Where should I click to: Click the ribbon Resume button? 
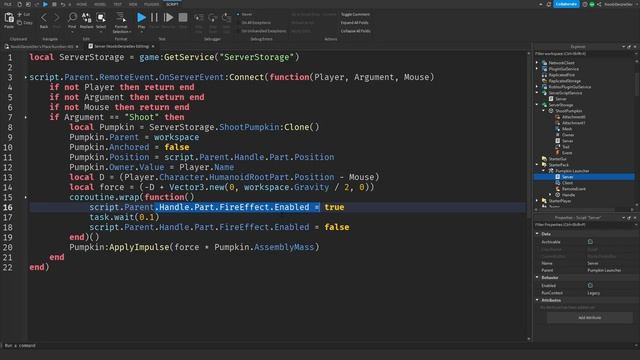(x=168, y=17)
